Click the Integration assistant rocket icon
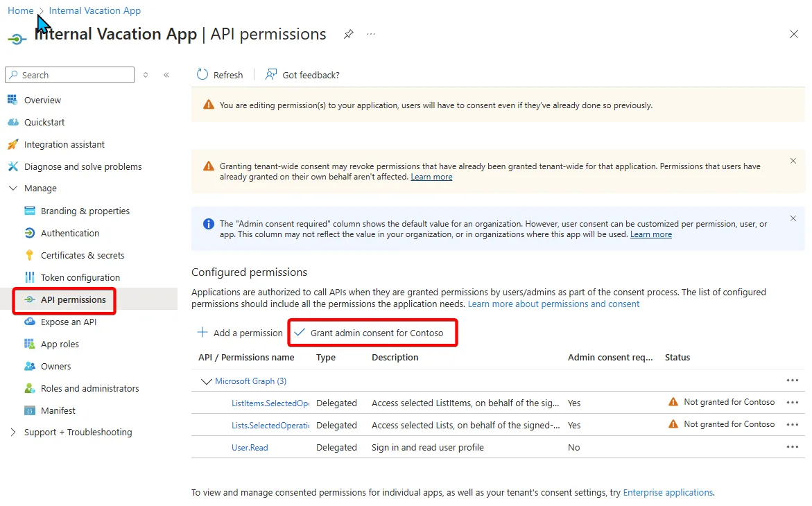 pos(13,144)
